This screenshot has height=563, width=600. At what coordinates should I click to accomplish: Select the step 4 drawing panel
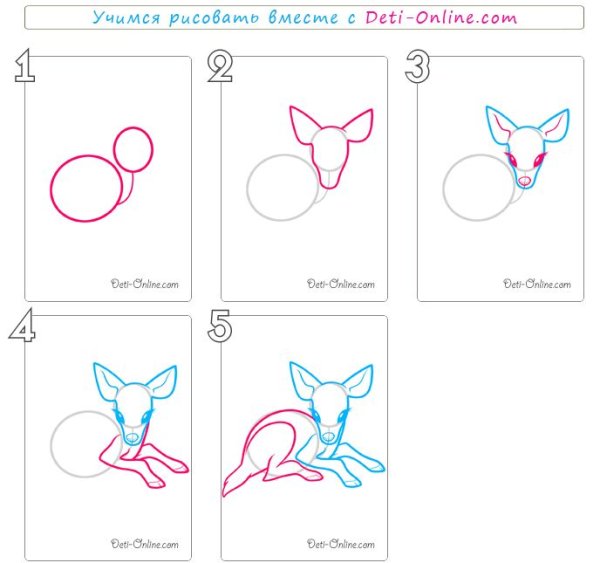(x=108, y=438)
